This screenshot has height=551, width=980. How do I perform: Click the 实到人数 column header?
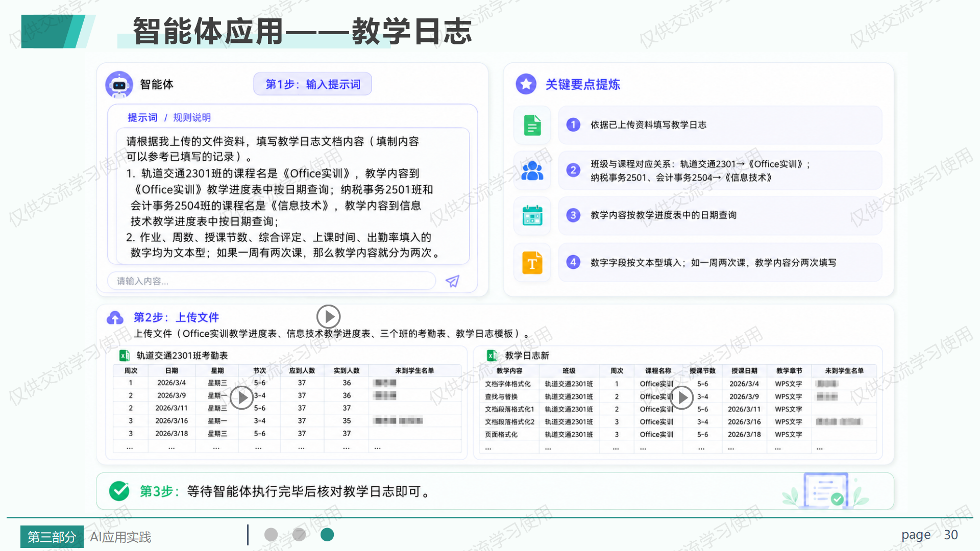coord(347,371)
